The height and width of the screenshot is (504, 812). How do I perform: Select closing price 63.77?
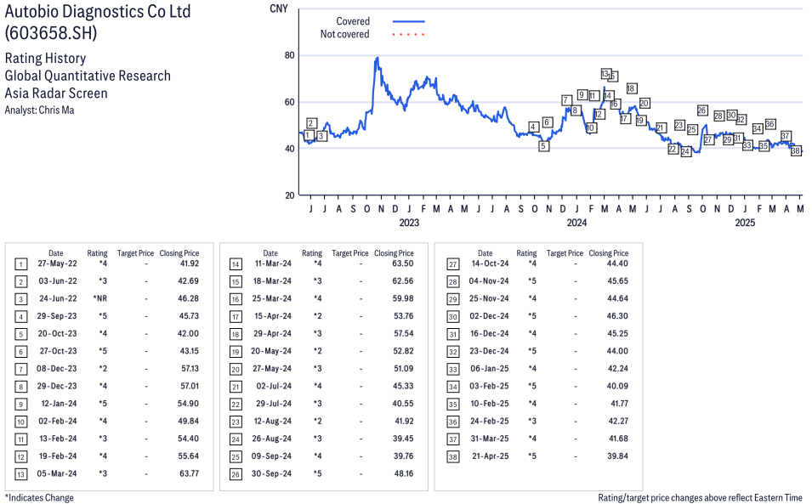pyautogui.click(x=189, y=474)
